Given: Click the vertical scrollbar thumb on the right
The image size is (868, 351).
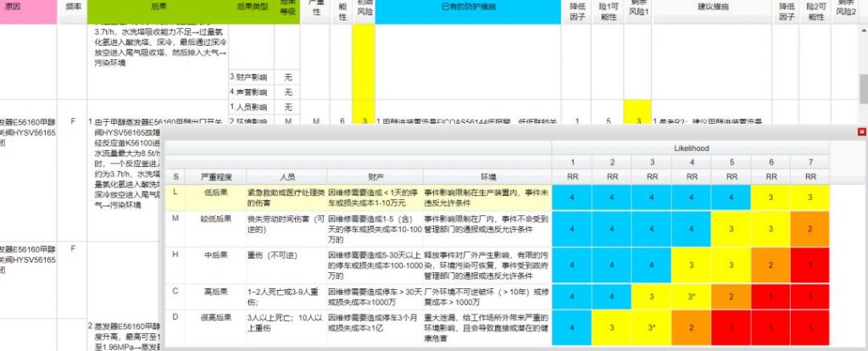Looking at the screenshot, I should tap(862, 86).
